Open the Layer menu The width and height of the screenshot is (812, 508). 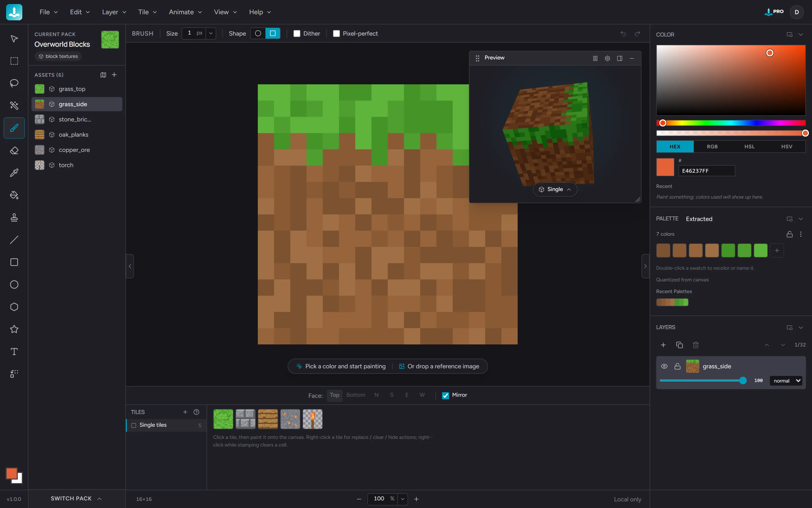pyautogui.click(x=114, y=12)
